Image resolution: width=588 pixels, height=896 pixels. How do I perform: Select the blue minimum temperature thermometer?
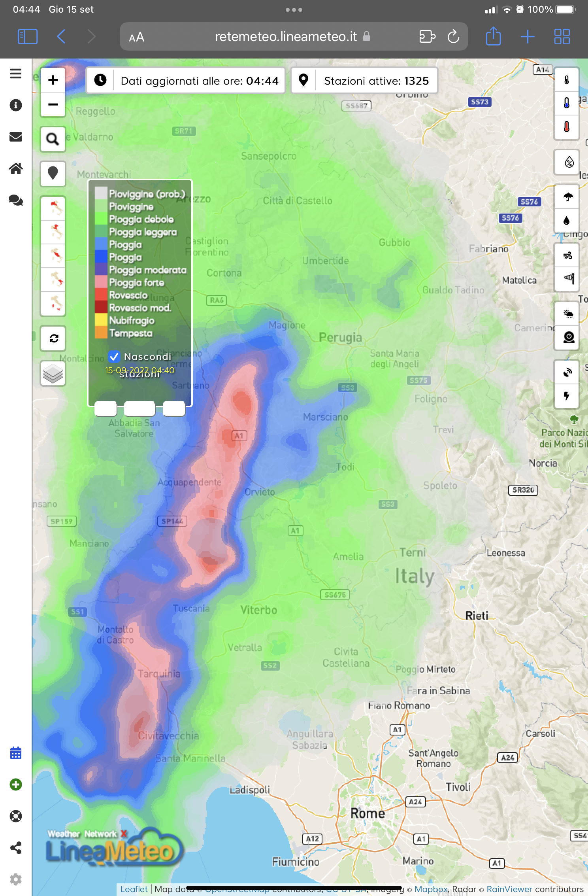point(567,104)
